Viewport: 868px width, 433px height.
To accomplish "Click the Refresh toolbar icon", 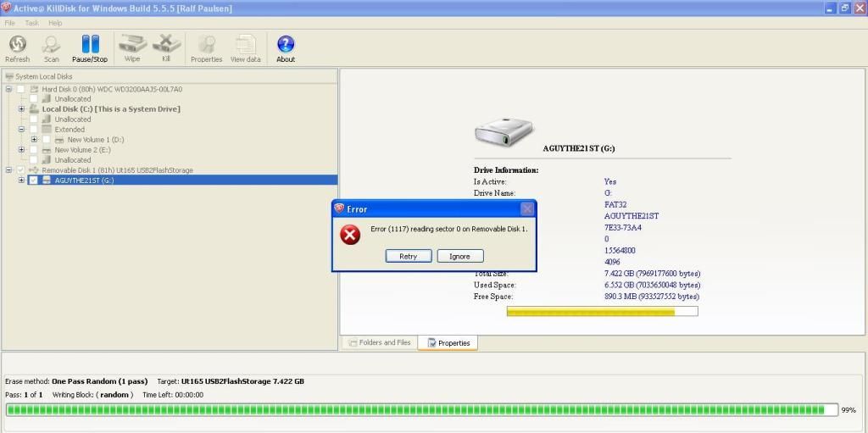I will [x=17, y=44].
